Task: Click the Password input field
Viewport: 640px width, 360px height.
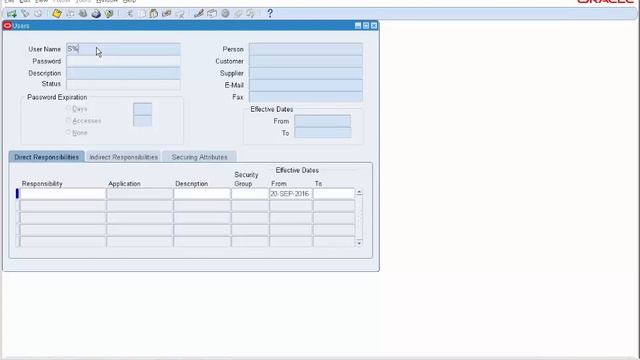Action: click(x=123, y=61)
